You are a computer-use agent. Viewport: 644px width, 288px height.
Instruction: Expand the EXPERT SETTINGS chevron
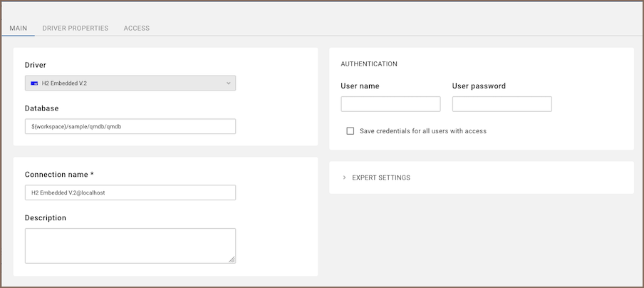pyautogui.click(x=344, y=178)
